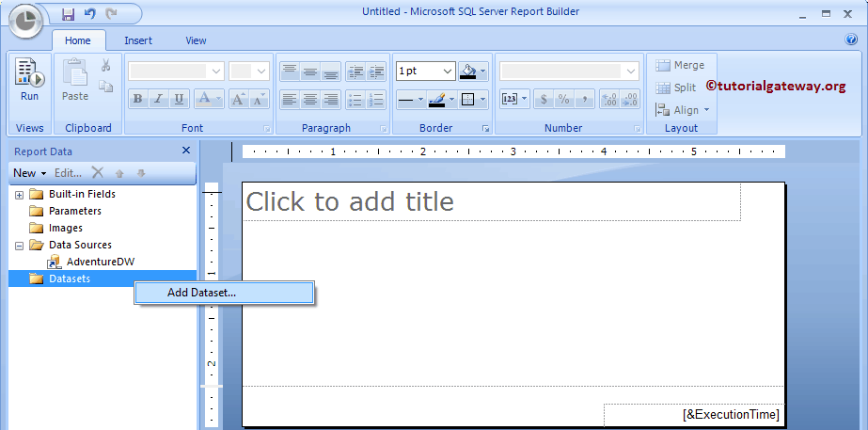The height and width of the screenshot is (430, 868).
Task: Click Edit... in Report Data toolbar
Action: (68, 173)
